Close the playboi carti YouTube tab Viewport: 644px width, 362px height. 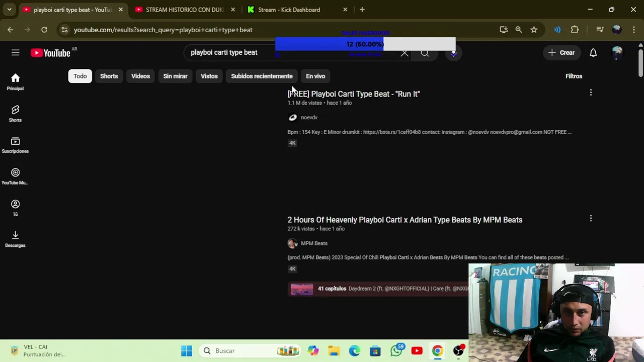pos(120,10)
